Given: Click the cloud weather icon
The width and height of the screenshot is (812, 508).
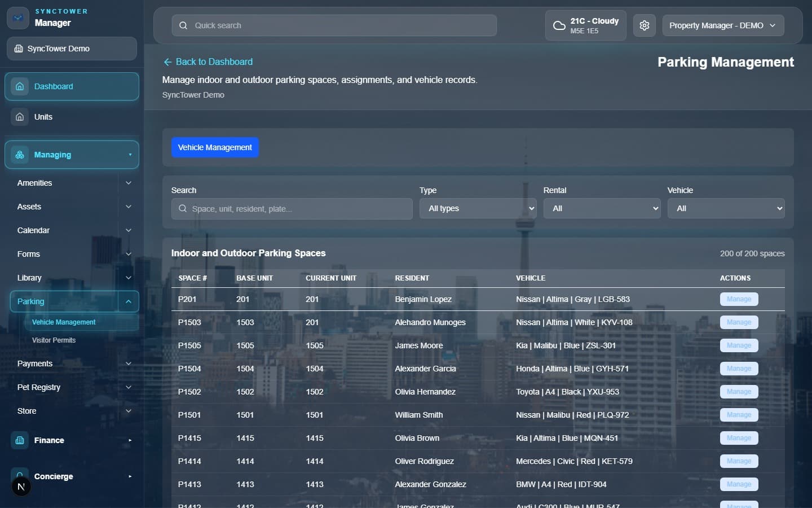Looking at the screenshot, I should click(559, 25).
